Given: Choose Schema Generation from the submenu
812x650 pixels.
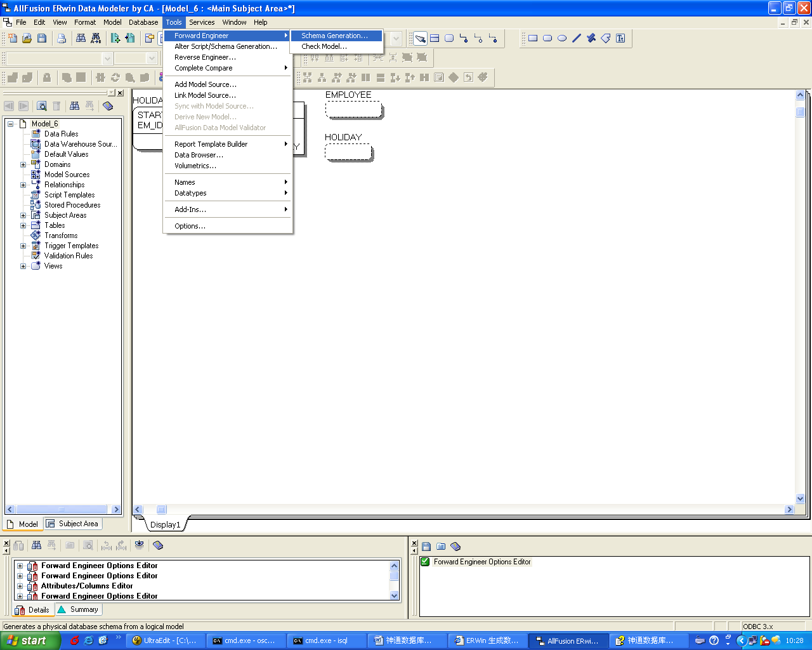Looking at the screenshot, I should (334, 36).
